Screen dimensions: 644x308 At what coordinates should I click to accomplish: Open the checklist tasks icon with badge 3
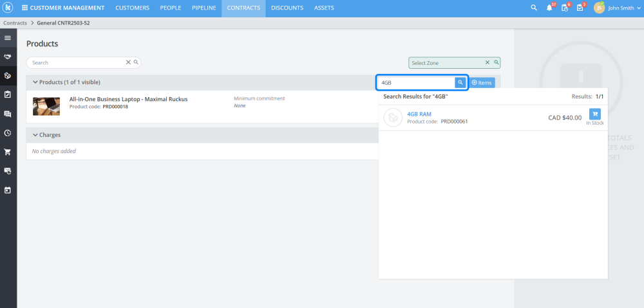coord(580,8)
